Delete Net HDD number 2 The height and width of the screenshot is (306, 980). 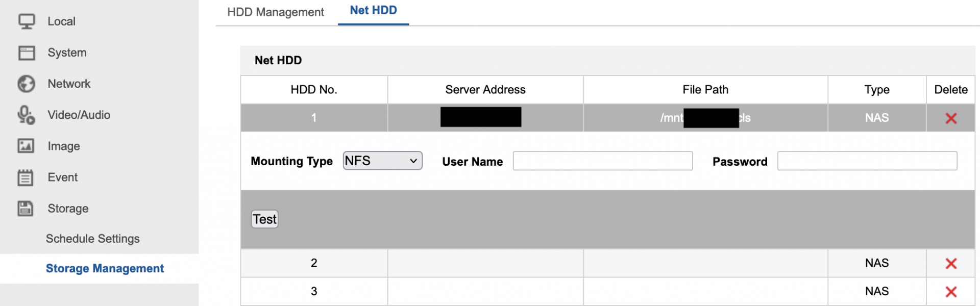point(951,264)
